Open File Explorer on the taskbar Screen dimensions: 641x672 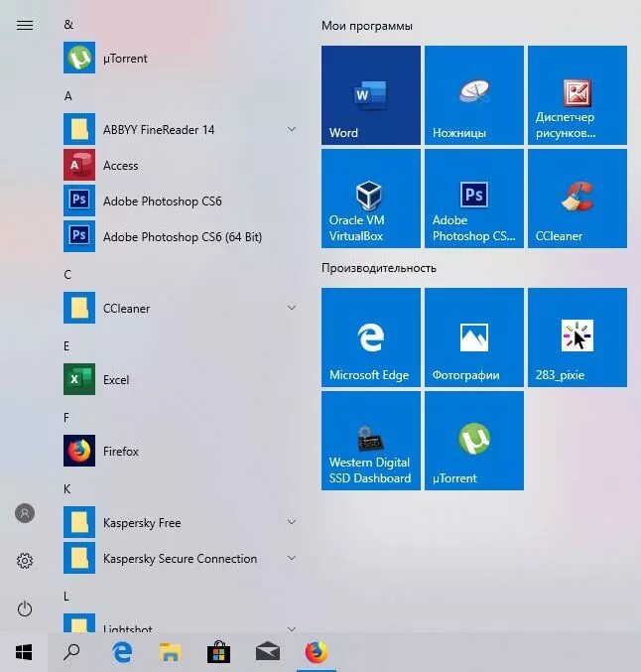click(x=170, y=652)
